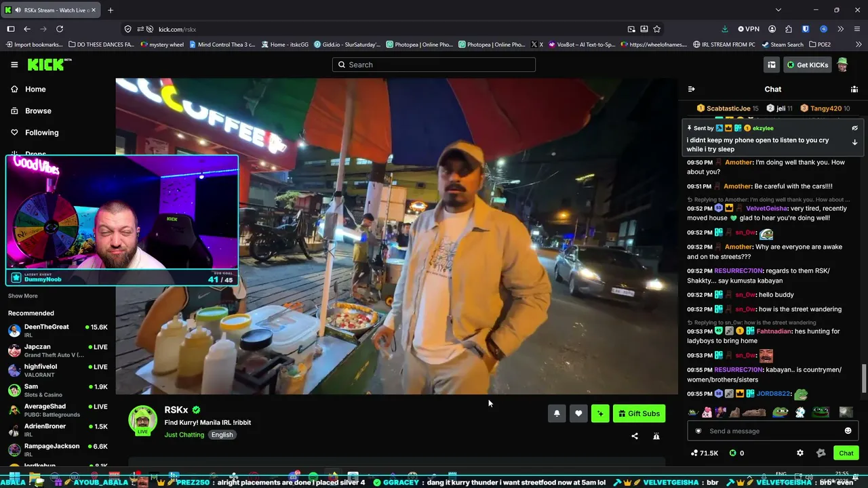Expand Show More in sidebar
Screen dimensions: 868x488
[23, 296]
